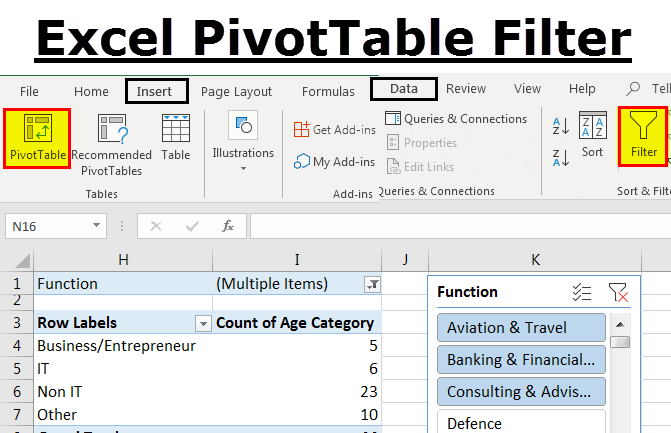This screenshot has height=433, width=671.
Task: Open the Formulas tab
Action: (x=328, y=91)
